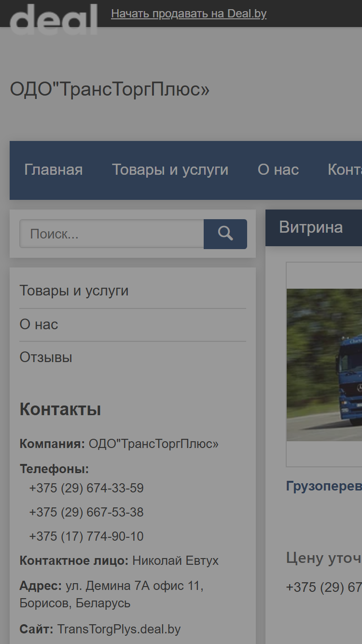Select the Витрина tab

coord(311,227)
